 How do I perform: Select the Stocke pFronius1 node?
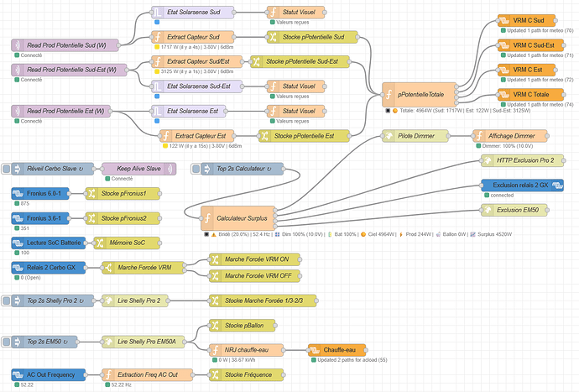pos(123,194)
